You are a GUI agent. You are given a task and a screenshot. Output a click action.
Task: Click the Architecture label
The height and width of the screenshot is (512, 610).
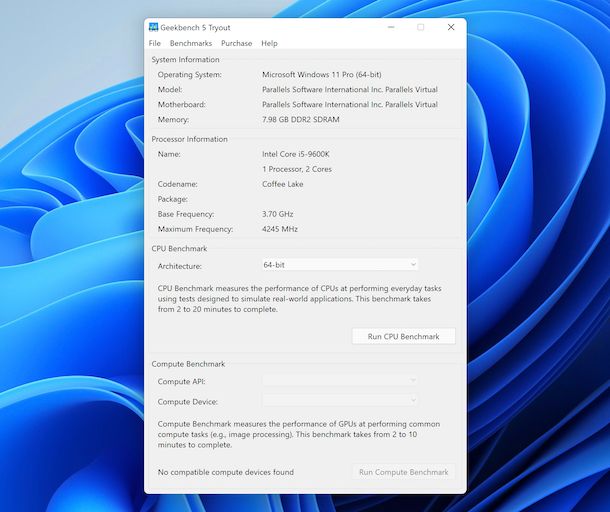pos(180,266)
